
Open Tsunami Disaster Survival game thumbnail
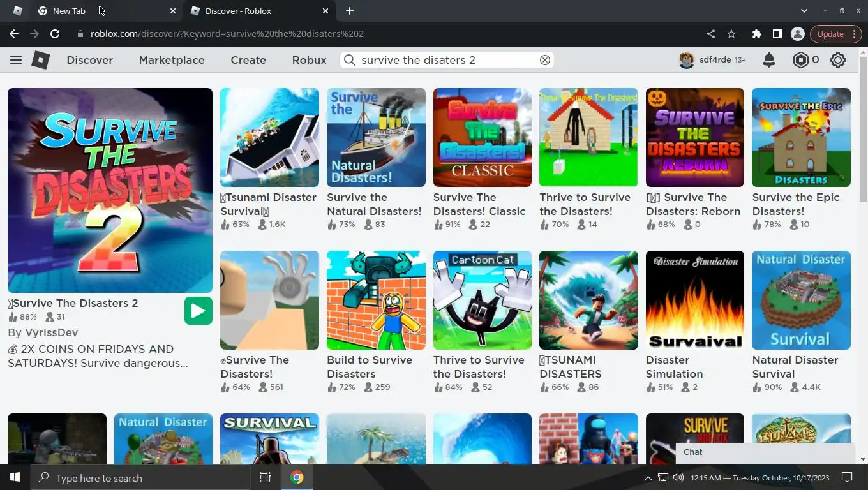pyautogui.click(x=269, y=137)
